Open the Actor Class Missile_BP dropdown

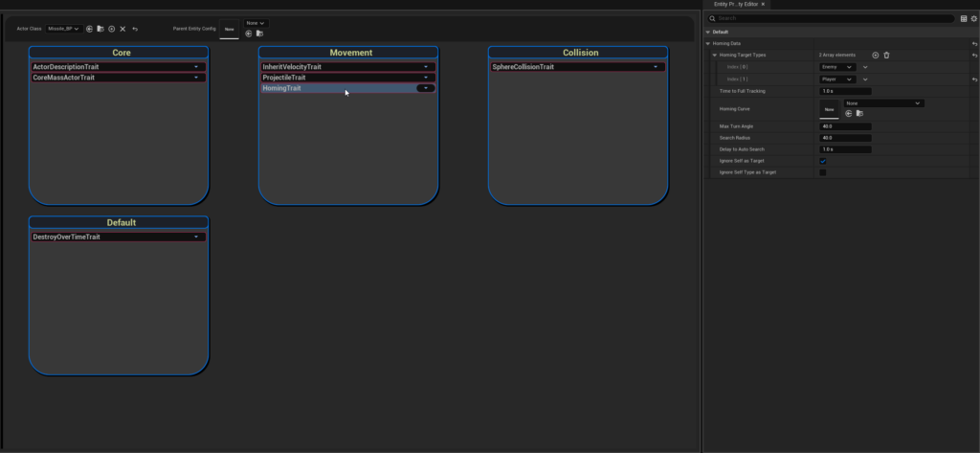pos(64,30)
